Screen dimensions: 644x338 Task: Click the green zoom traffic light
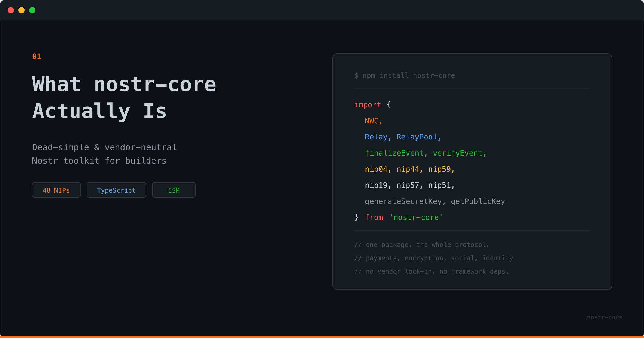click(32, 10)
